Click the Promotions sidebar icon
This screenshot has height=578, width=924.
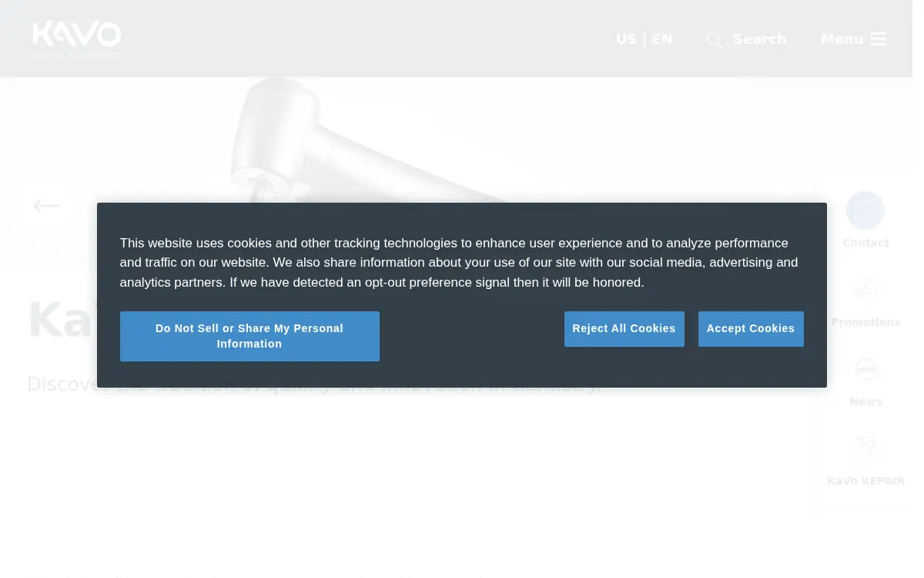coord(866,290)
